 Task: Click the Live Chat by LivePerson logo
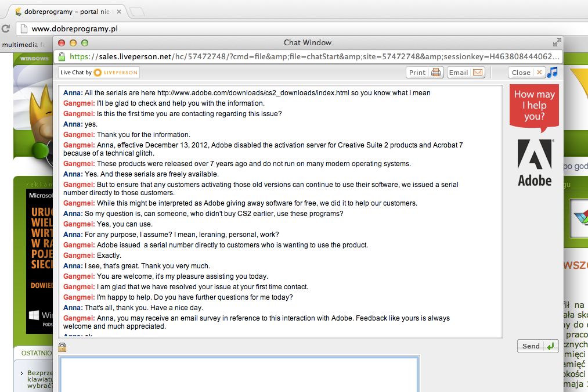pyautogui.click(x=99, y=73)
